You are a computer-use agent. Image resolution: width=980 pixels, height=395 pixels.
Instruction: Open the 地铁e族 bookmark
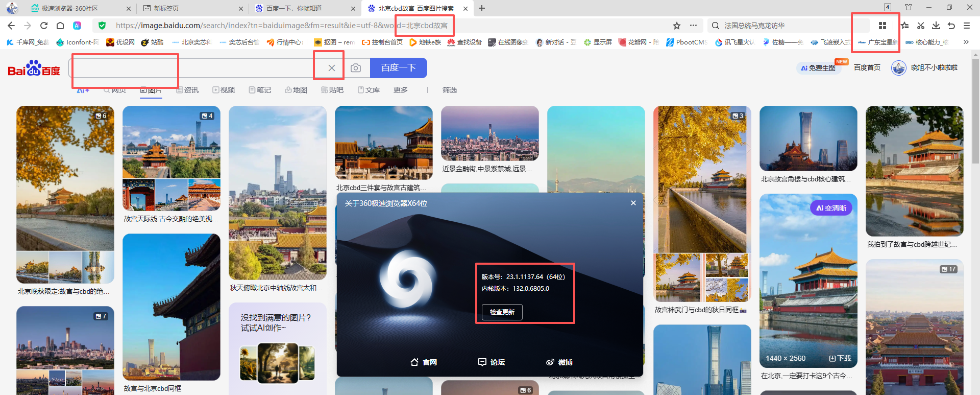pyautogui.click(x=425, y=42)
